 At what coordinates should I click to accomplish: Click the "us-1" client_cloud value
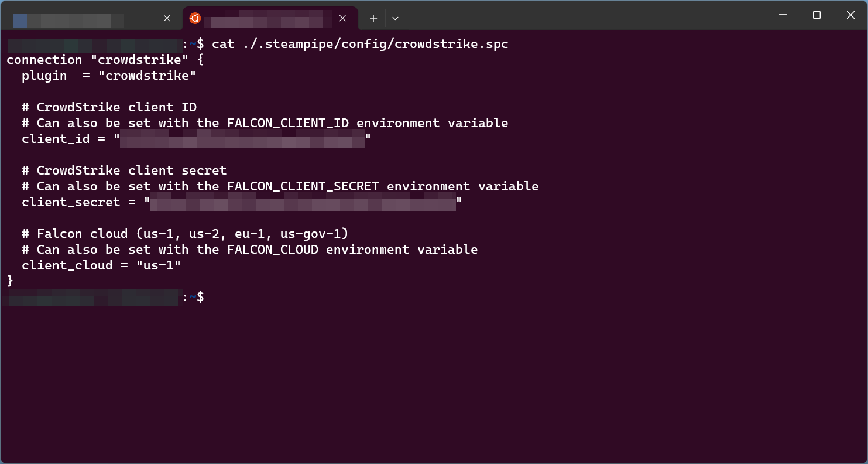click(159, 265)
